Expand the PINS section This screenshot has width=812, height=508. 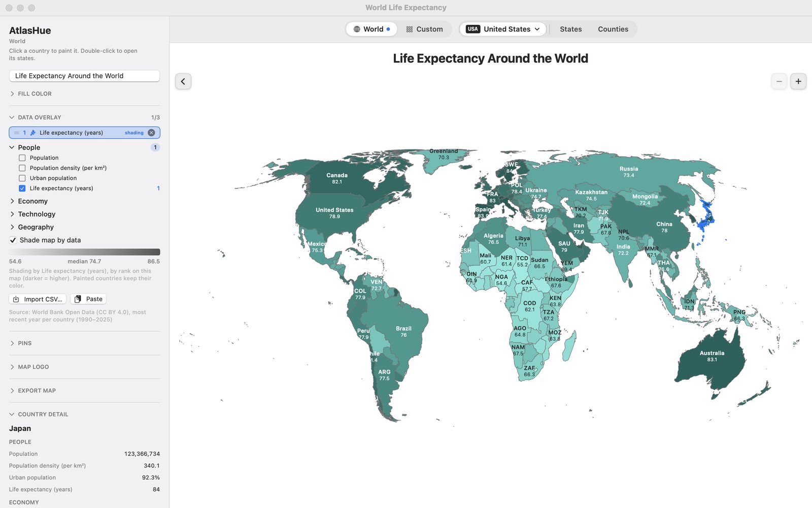[x=20, y=343]
